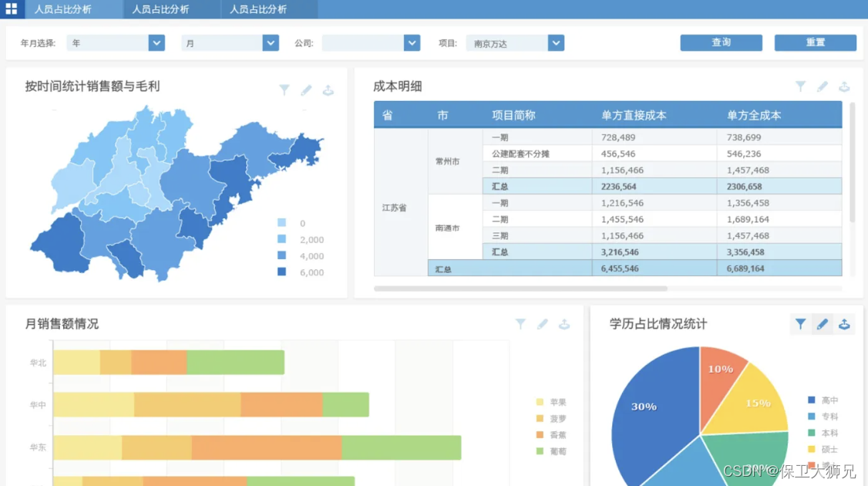Filter the sales and gross profit map panel
The height and width of the screenshot is (486, 868).
click(x=284, y=89)
